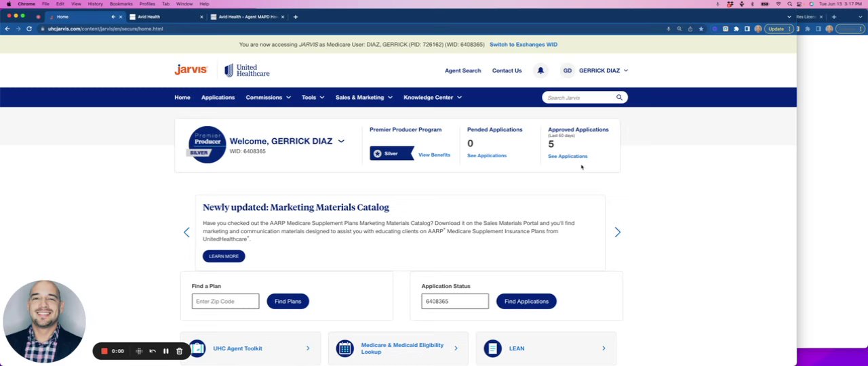This screenshot has height=366, width=868.
Task: Click the search magnifier in Search Jarvis
Action: (619, 98)
